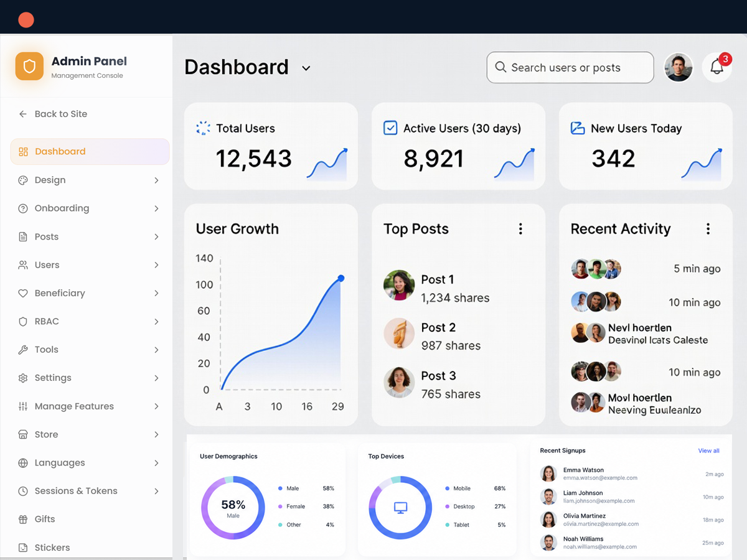Image resolution: width=747 pixels, height=560 pixels.
Task: Click the notification bell icon
Action: [x=716, y=67]
